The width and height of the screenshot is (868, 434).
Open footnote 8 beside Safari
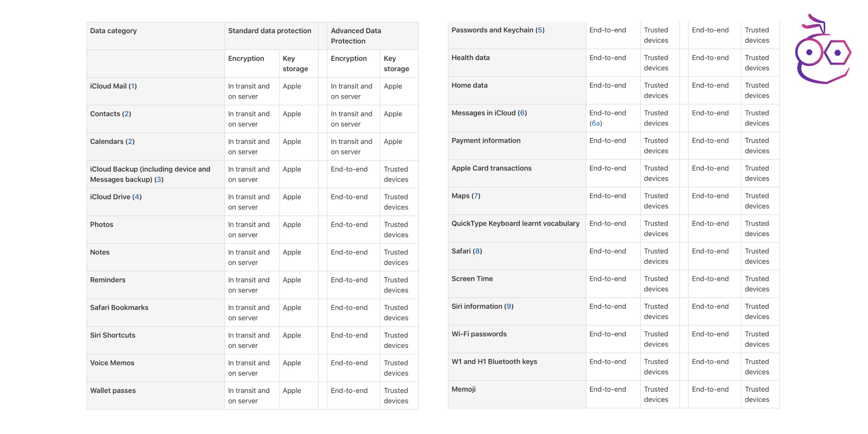(477, 251)
